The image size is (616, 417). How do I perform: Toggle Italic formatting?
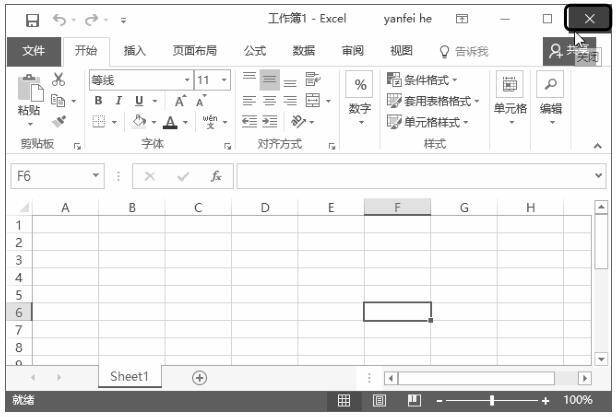click(118, 101)
